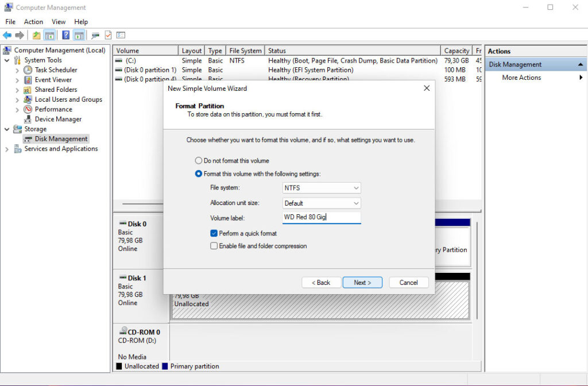Viewport: 588px width, 386px height.
Task: Open the Allocation unit size dropdown
Action: [322, 203]
